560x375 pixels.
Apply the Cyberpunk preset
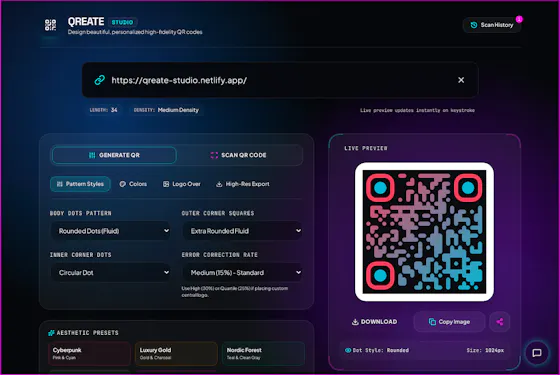pyautogui.click(x=89, y=353)
